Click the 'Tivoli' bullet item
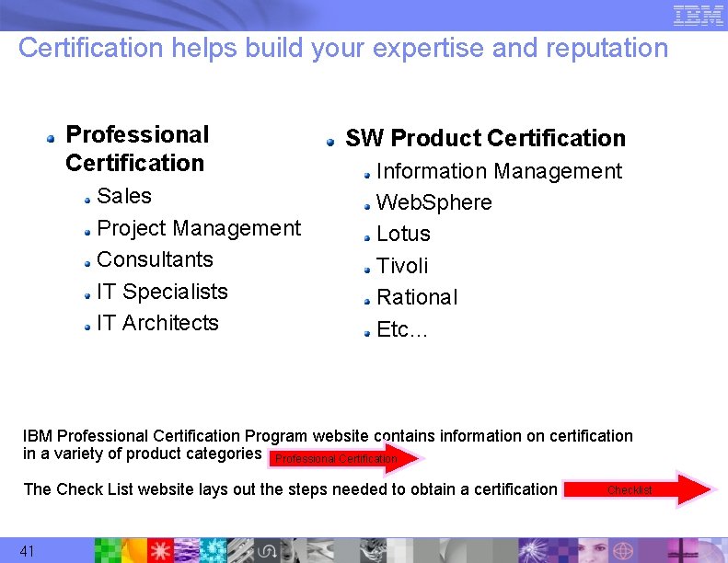 coord(402,266)
